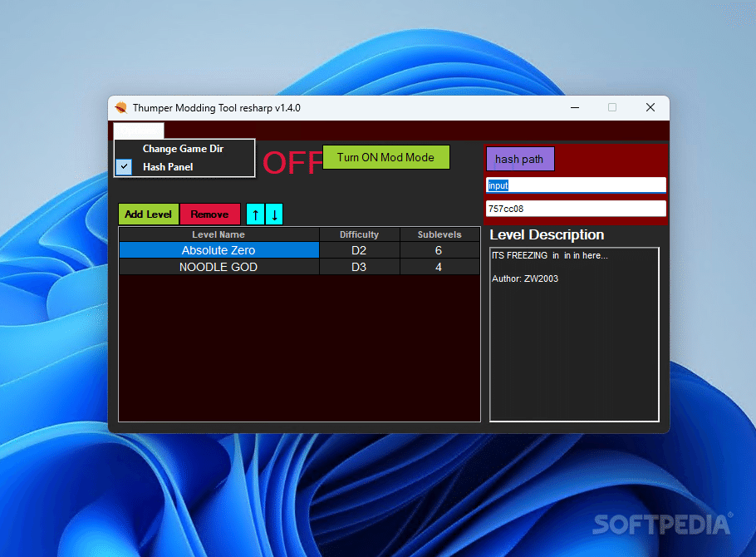Click the red Remove button
The width and height of the screenshot is (756, 557).
coord(209,214)
